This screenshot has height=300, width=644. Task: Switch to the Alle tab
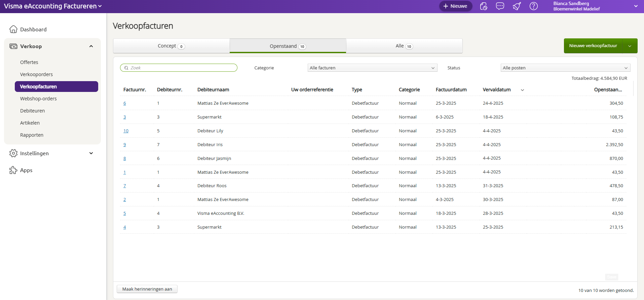[404, 46]
